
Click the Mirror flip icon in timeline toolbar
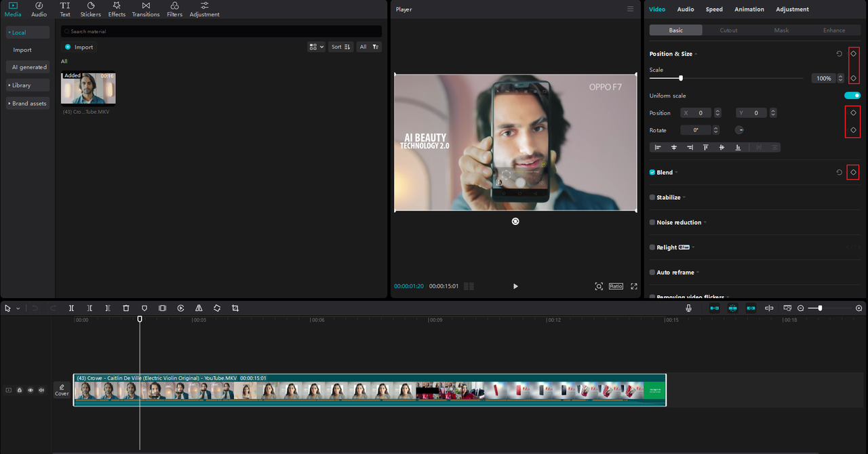(199, 308)
